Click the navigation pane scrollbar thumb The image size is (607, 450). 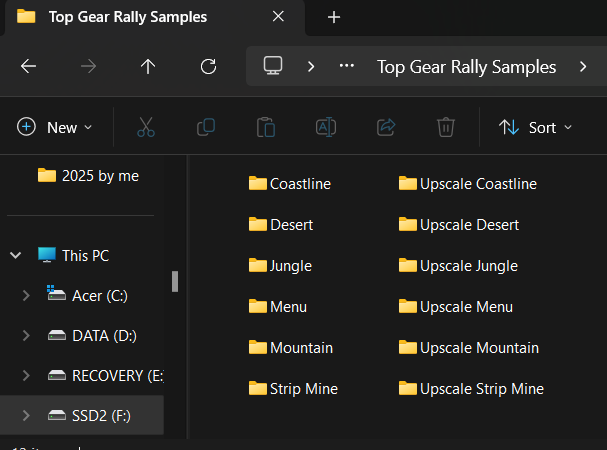tap(175, 281)
